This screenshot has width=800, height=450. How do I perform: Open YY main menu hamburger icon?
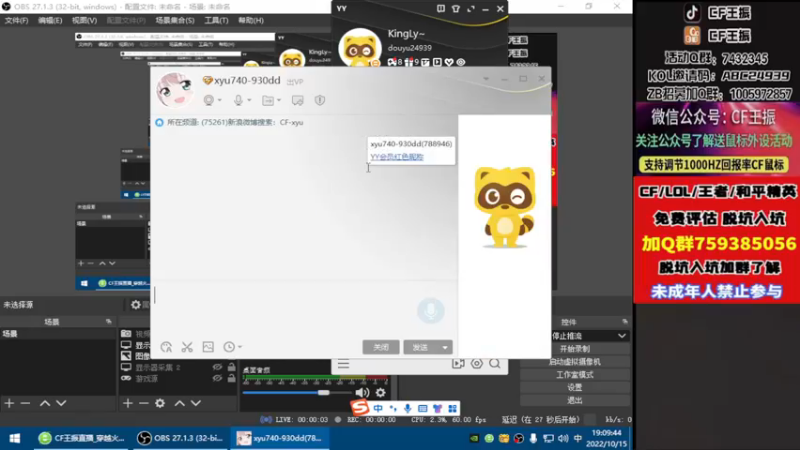click(343, 364)
